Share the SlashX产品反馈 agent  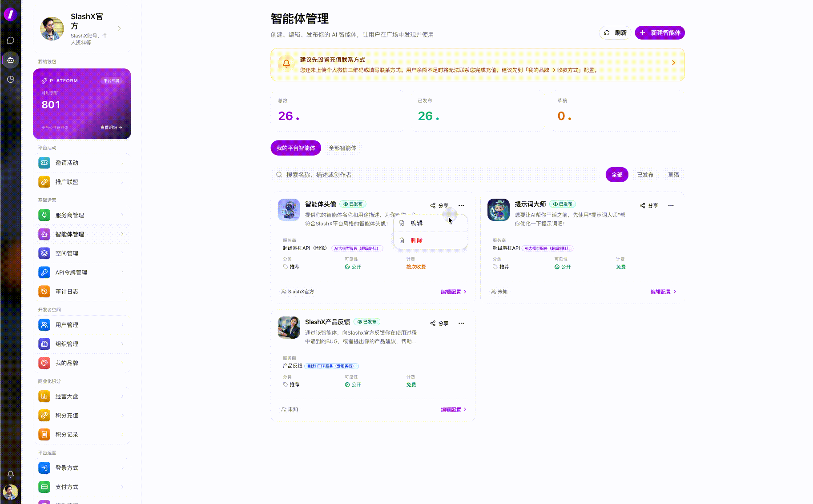coord(439,323)
